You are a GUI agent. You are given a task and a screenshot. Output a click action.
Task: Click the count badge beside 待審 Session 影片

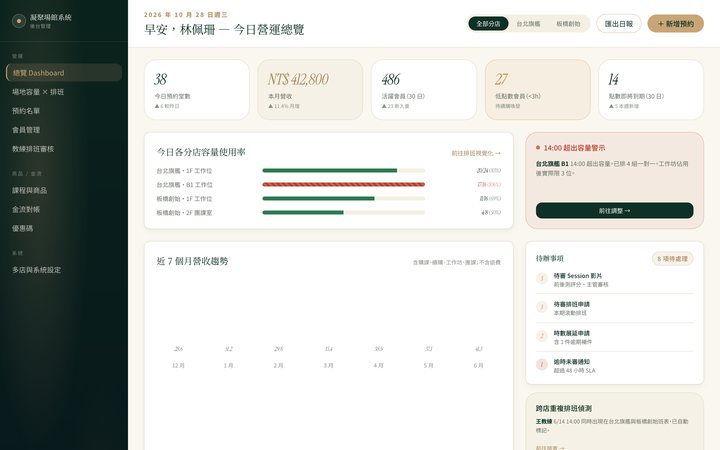[x=542, y=278]
